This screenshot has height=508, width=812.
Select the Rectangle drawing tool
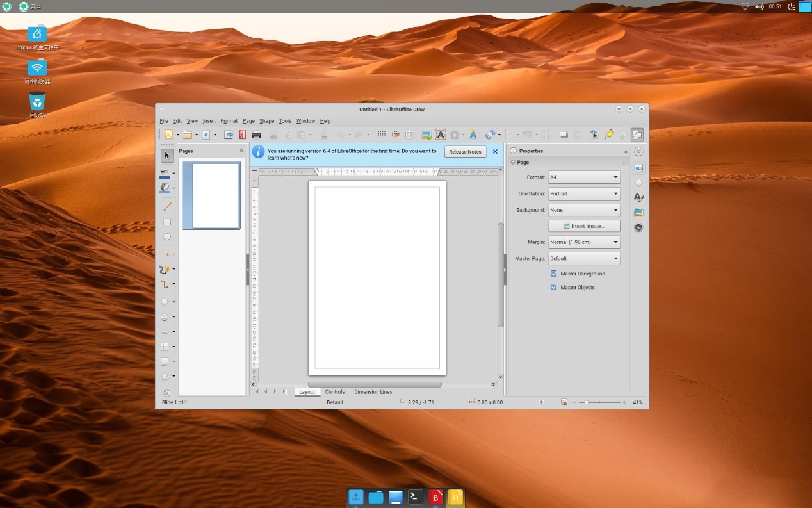[x=166, y=222]
